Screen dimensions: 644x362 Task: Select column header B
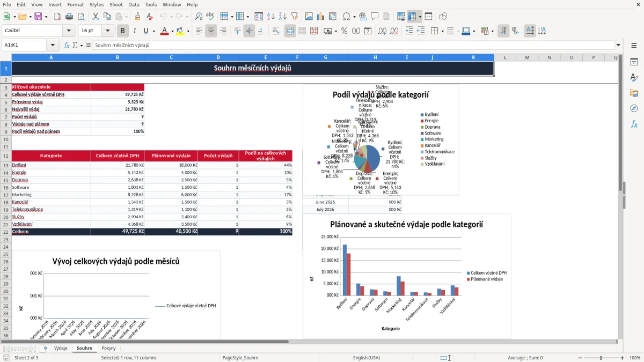[118, 57]
